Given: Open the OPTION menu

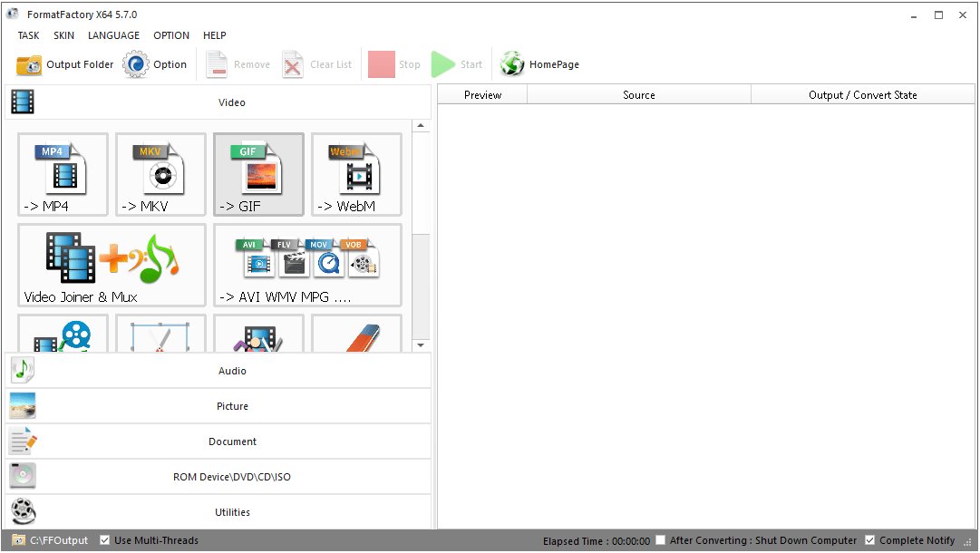Looking at the screenshot, I should pyautogui.click(x=171, y=35).
